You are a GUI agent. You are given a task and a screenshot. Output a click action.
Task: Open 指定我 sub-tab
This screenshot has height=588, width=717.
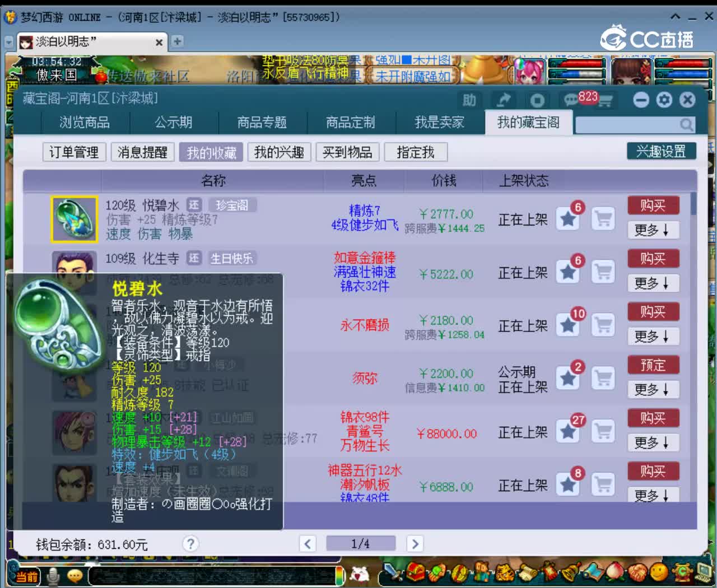416,152
